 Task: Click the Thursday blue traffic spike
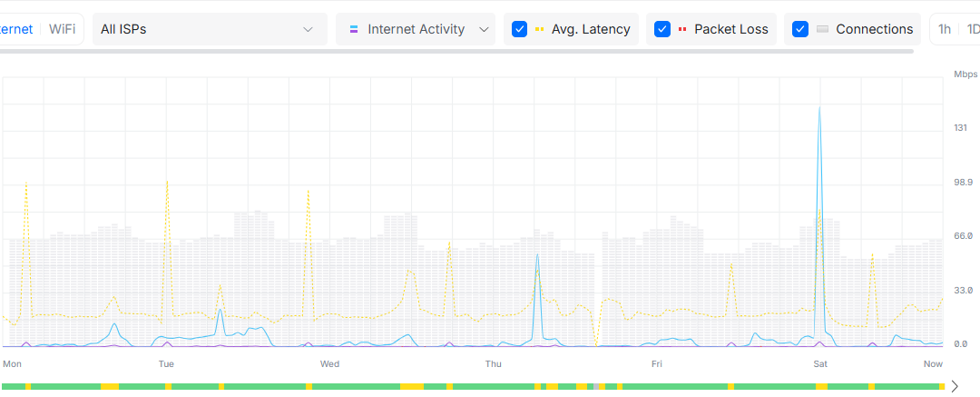(537, 255)
